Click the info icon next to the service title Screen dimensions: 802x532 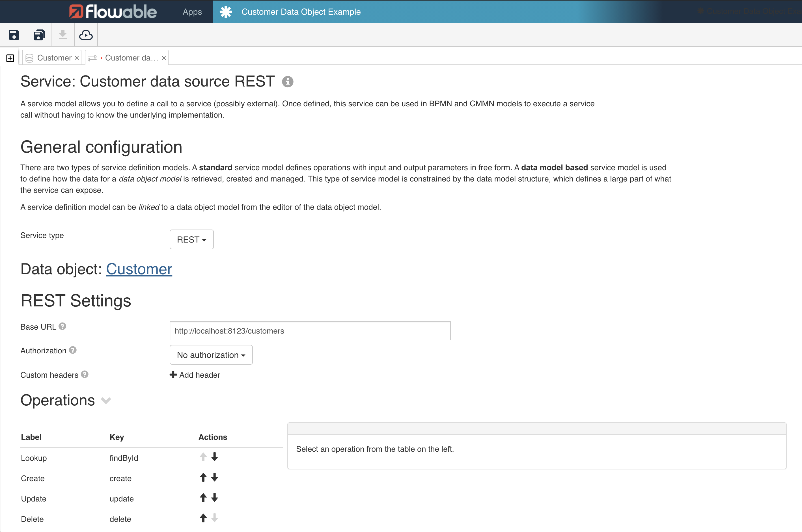[288, 81]
